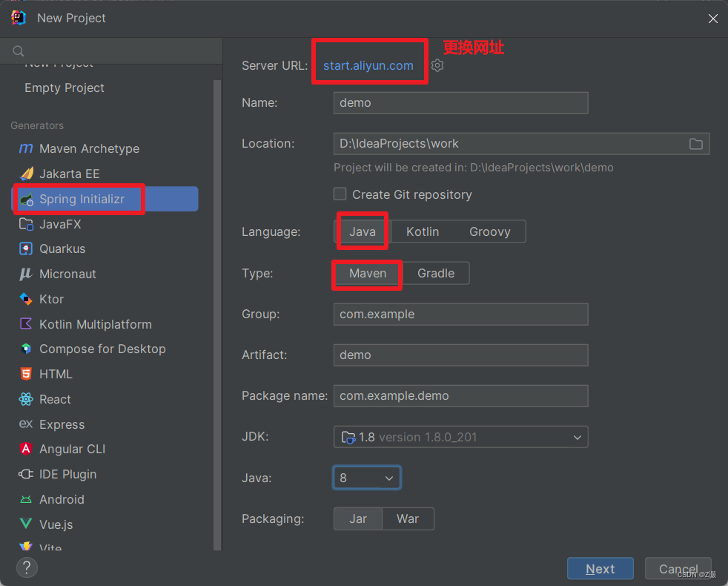Click the Next button

(600, 569)
